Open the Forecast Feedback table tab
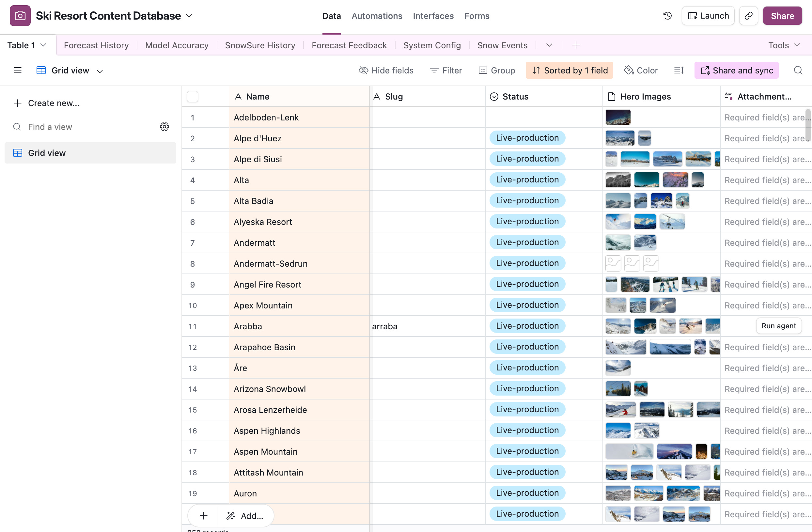The height and width of the screenshot is (532, 812). [x=349, y=45]
